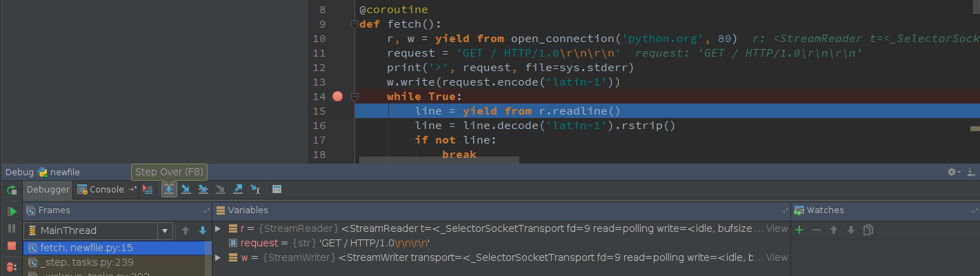Image resolution: width=980 pixels, height=276 pixels.
Task: Remove watch with the minus icon
Action: (x=817, y=230)
